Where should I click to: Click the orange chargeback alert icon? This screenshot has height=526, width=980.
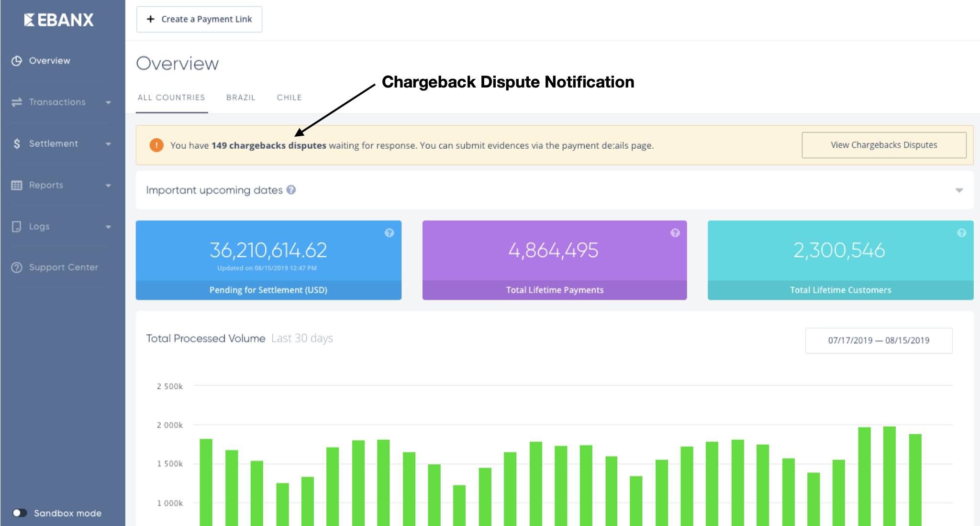tap(156, 145)
